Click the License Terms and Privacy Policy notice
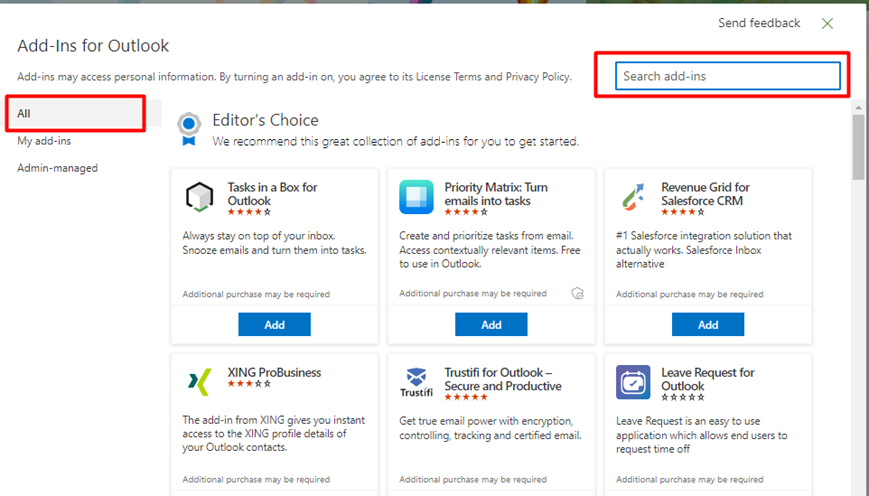Screen dimensions: 869x496 tap(294, 76)
